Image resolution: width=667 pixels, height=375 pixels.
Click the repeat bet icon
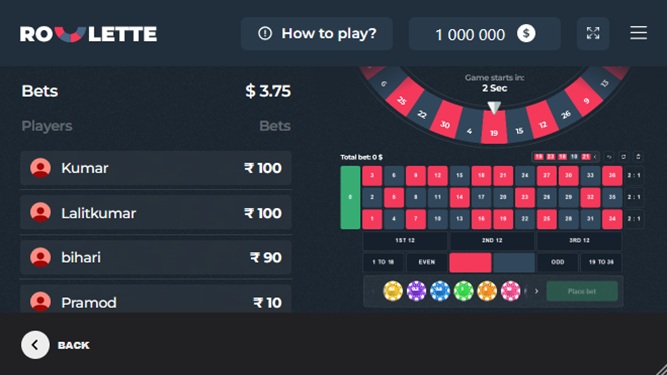[624, 157]
